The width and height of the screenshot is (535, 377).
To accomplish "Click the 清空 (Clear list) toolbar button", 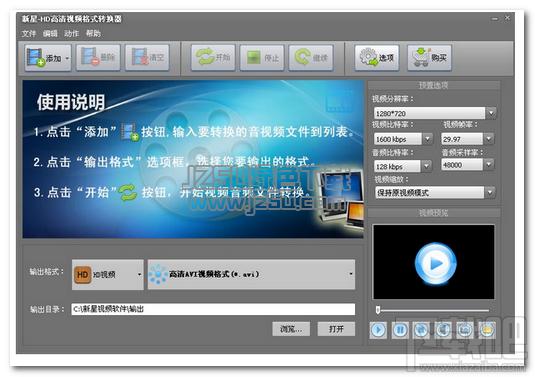I will (147, 58).
